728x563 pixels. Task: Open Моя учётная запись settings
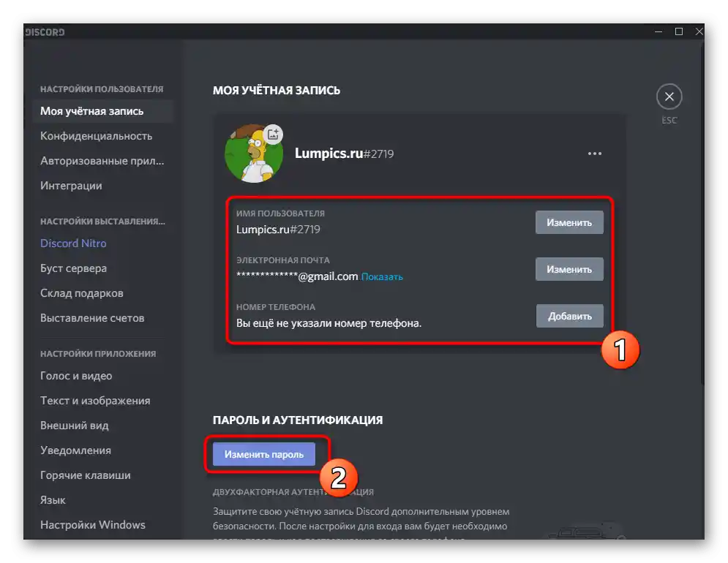[x=103, y=111]
